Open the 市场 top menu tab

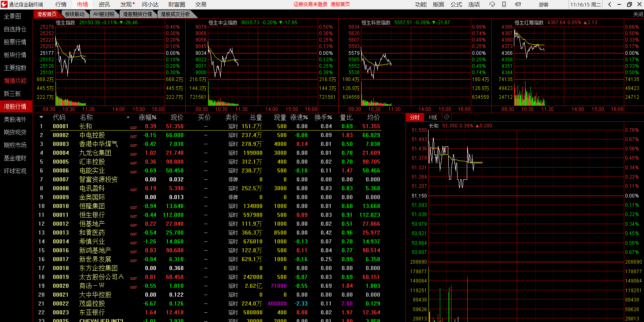83,4
